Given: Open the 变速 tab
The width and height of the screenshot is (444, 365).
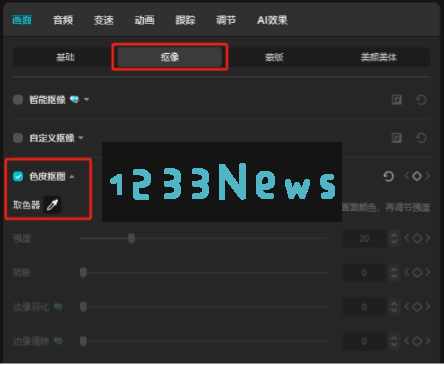Looking at the screenshot, I should point(104,20).
